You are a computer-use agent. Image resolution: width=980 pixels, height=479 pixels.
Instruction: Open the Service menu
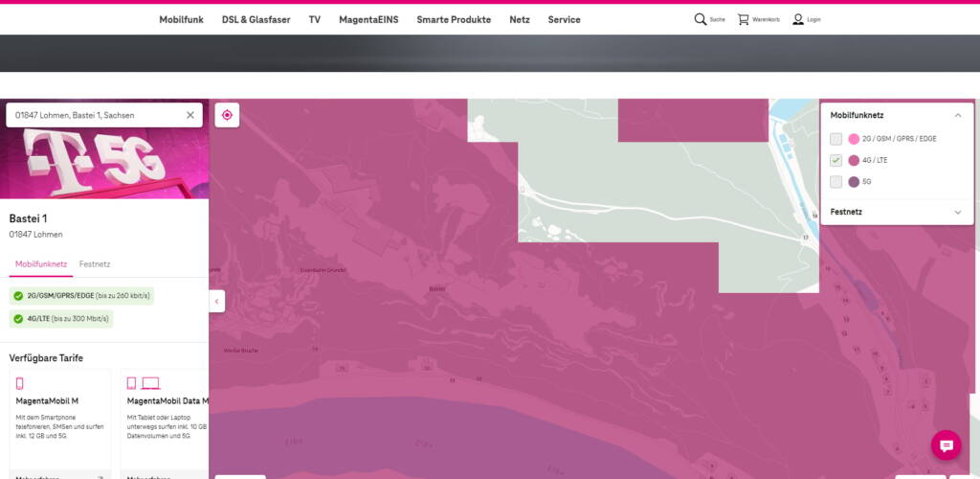(565, 19)
